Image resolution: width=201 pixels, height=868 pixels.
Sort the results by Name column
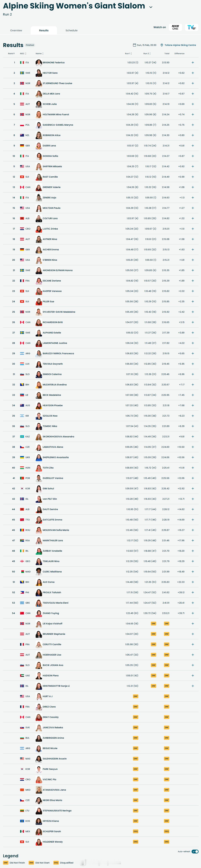(x=39, y=54)
